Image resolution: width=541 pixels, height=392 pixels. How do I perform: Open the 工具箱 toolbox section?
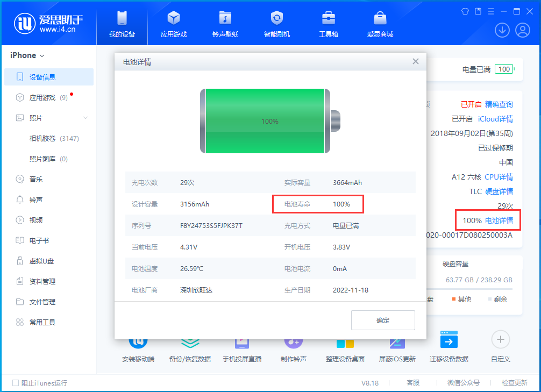coord(328,24)
